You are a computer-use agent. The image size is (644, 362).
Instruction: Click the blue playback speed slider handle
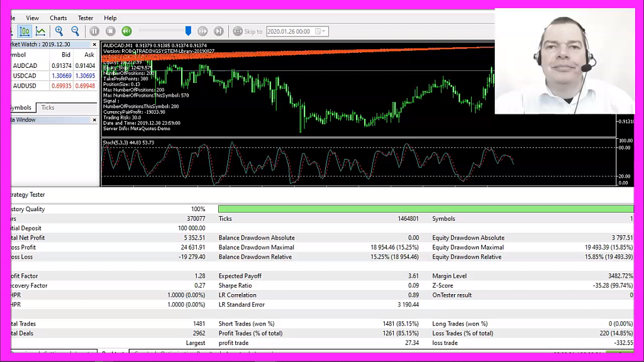(188, 31)
